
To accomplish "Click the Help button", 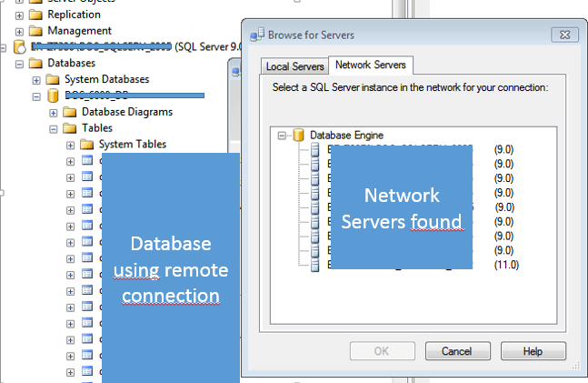I will [x=533, y=351].
